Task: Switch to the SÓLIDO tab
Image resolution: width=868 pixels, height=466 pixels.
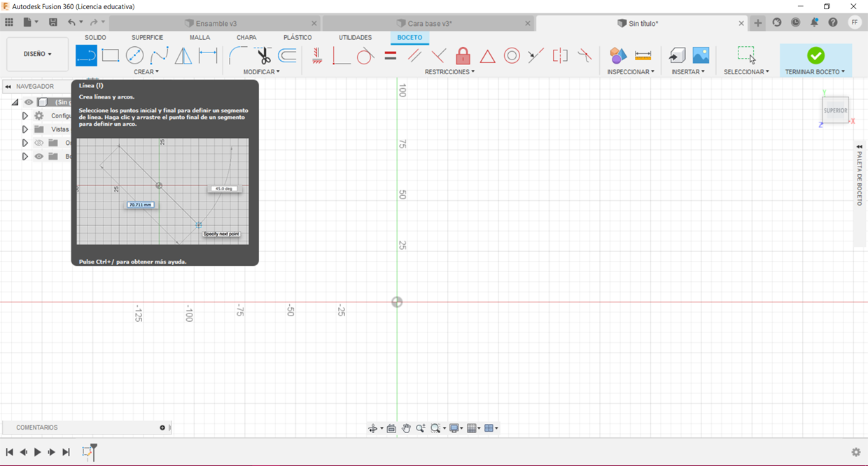Action: [95, 37]
